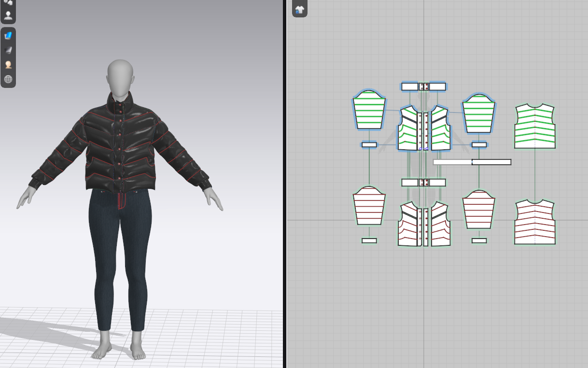Click the red front bodice right panel
588x368 pixels.
pos(440,225)
